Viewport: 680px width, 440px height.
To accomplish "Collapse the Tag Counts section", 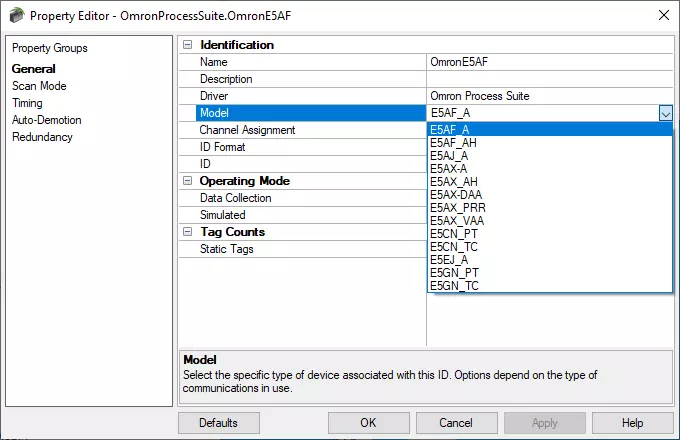I will tap(187, 232).
